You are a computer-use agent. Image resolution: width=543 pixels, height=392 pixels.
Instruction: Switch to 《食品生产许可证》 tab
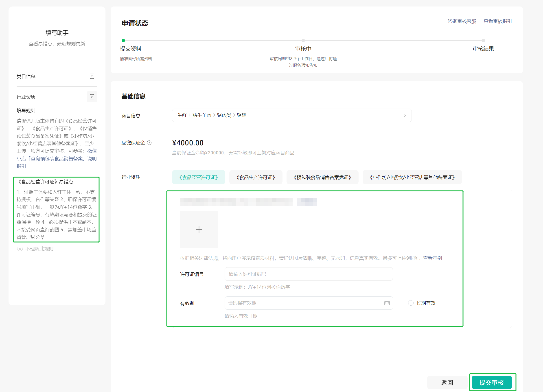[256, 177]
